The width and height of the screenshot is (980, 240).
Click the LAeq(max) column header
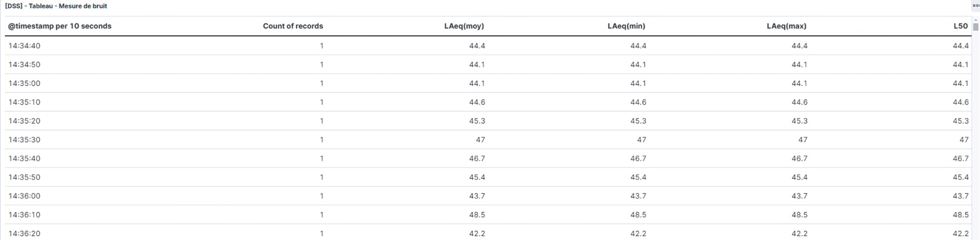(787, 26)
